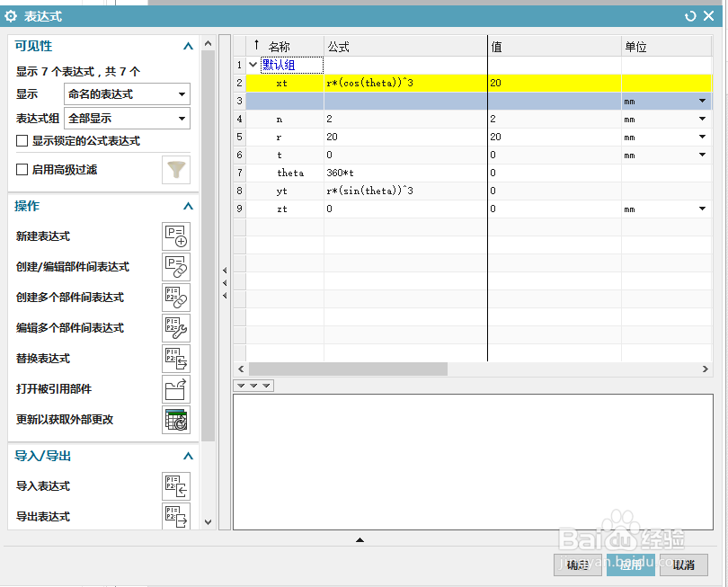This screenshot has width=728, height=587.
Task: Select the yt expression name
Action: click(282, 191)
